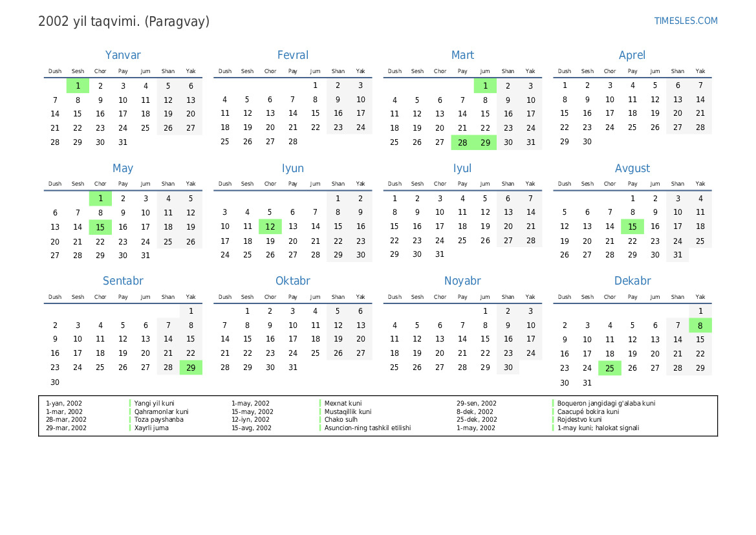Select highlighted 29 in Mart
The image size is (756, 535).
point(485,143)
